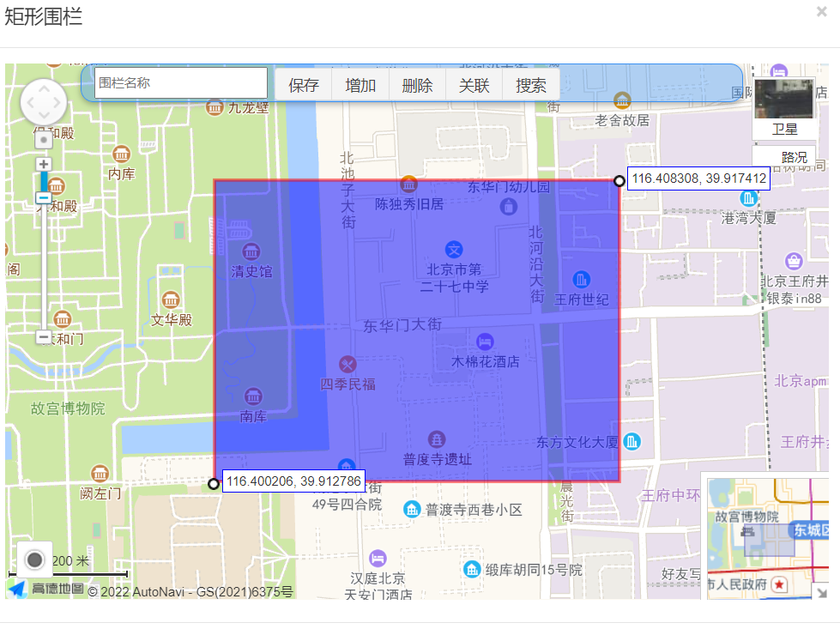The height and width of the screenshot is (629, 840).
Task: Click the 东华门大街 street label
Action: coord(402,325)
